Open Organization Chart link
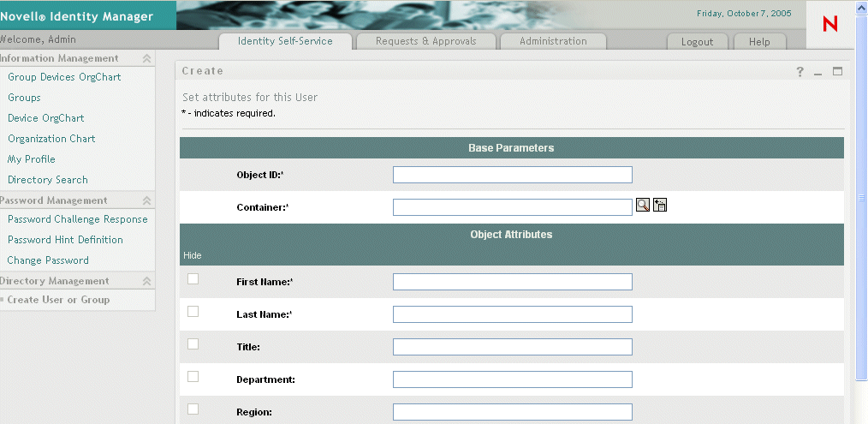Screen dimensions: 868x424 pos(51,139)
